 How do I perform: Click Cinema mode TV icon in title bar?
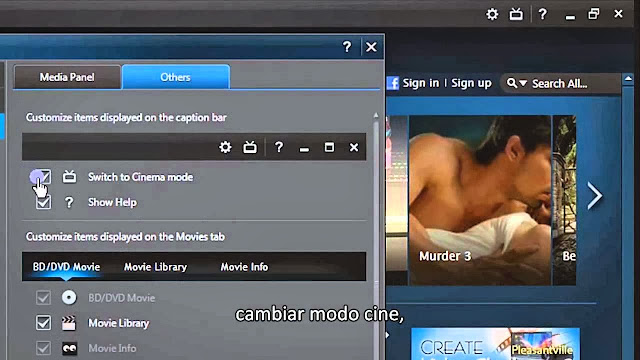(516, 15)
